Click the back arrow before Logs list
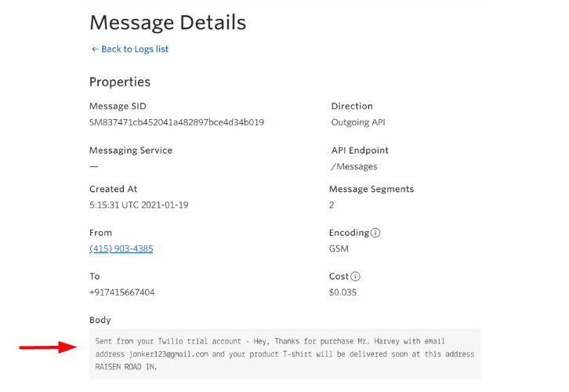Screen dimensions: 569x392 [95, 49]
